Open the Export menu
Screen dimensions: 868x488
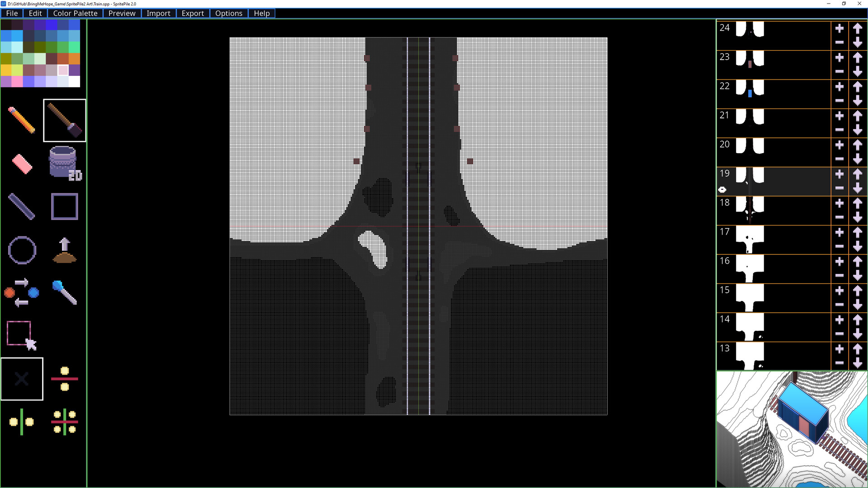[x=193, y=13]
